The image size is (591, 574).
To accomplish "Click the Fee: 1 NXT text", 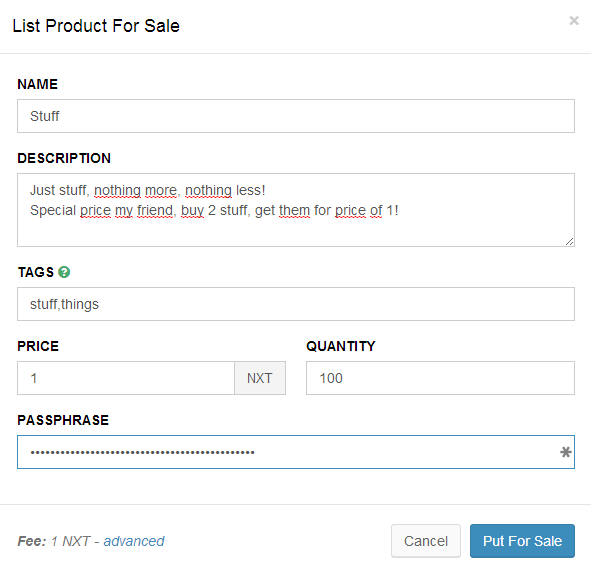I will pos(54,541).
